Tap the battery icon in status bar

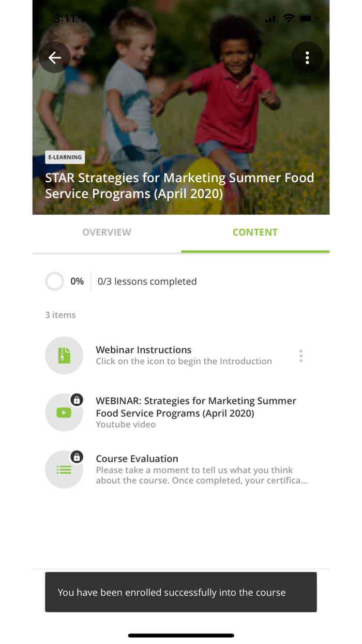click(308, 19)
